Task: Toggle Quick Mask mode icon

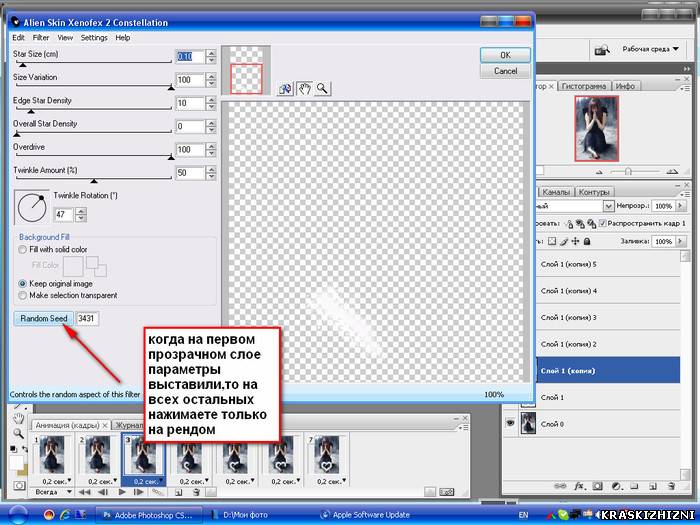Action: pos(19,486)
